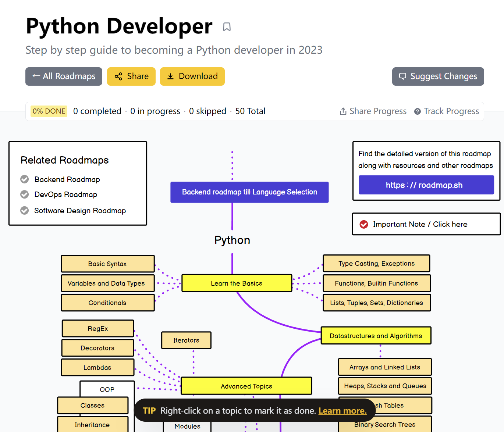Click the speech bubble icon in Suggest Changes
The width and height of the screenshot is (504, 432).
(402, 76)
